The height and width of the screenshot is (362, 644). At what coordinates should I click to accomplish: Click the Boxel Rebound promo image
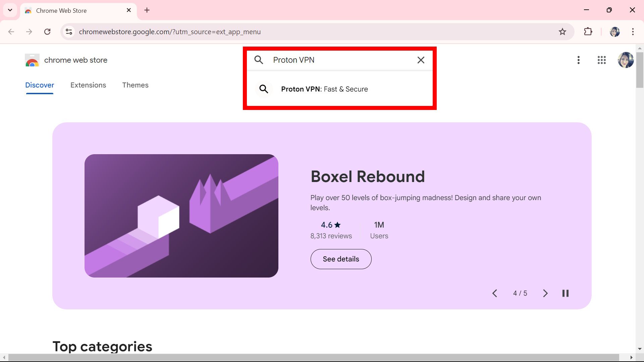(181, 216)
